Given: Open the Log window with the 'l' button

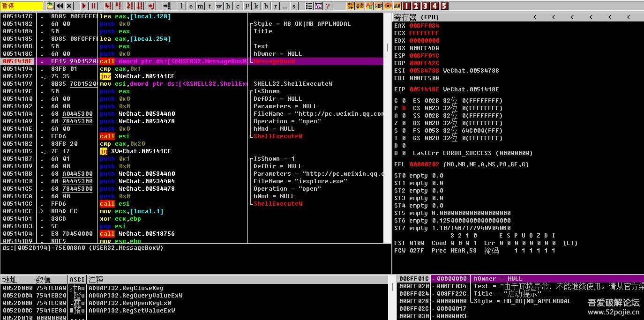Looking at the screenshot, I should [181, 6].
